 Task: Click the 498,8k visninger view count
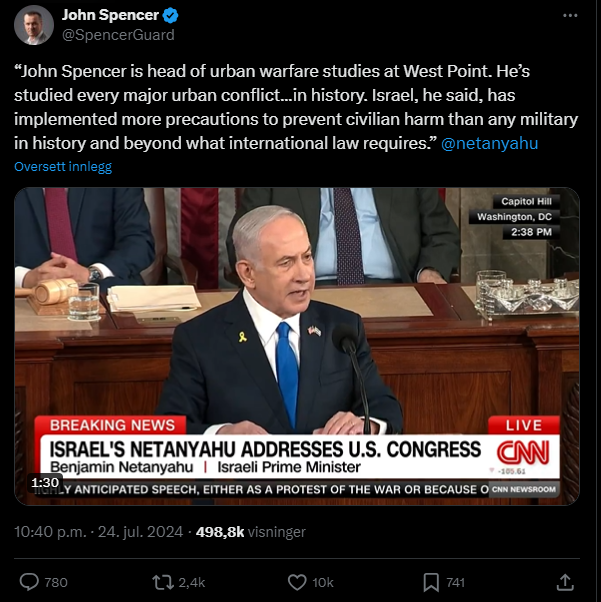point(251,532)
